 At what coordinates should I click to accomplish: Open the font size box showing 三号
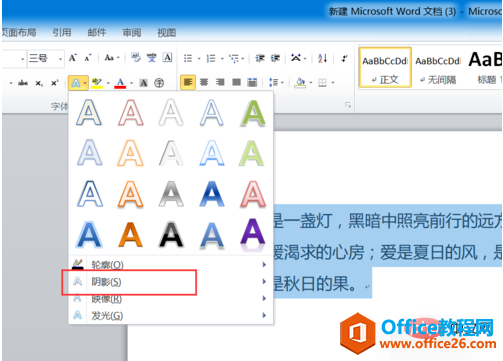click(46, 58)
